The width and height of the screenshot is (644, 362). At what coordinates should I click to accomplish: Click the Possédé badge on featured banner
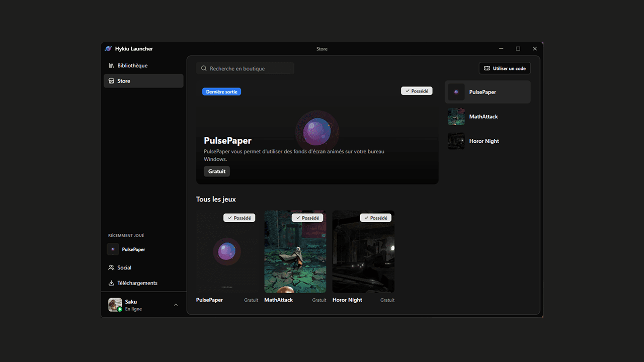pos(417,91)
